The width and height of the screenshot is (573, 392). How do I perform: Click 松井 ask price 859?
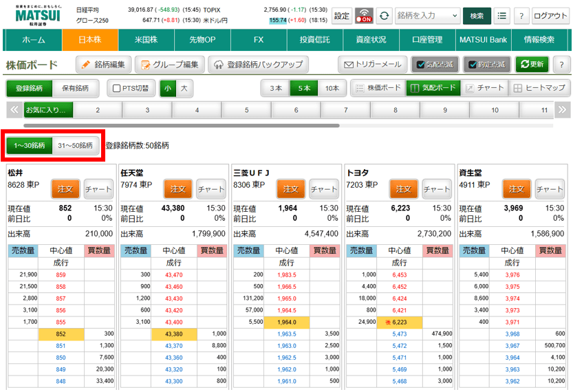coord(61,274)
